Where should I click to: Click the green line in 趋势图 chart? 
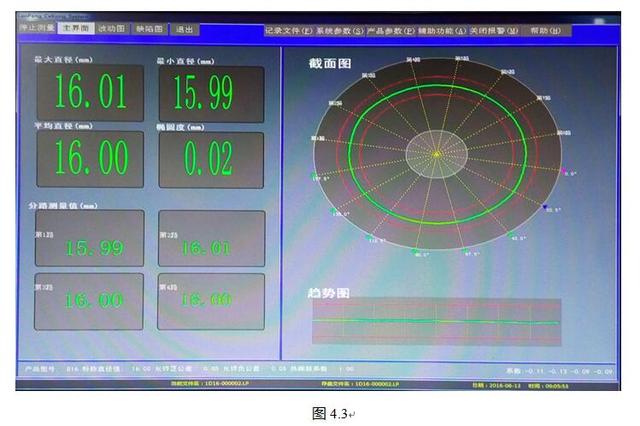[436, 322]
